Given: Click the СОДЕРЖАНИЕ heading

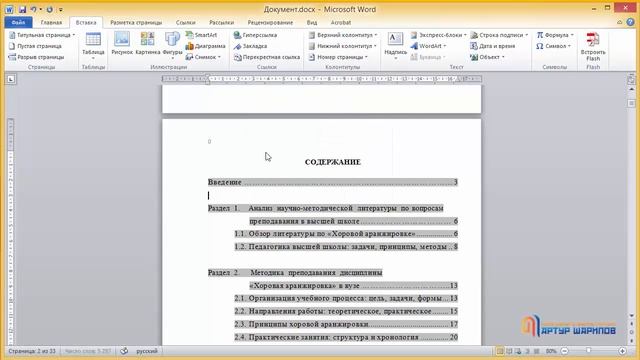Looking at the screenshot, I should [x=333, y=162].
